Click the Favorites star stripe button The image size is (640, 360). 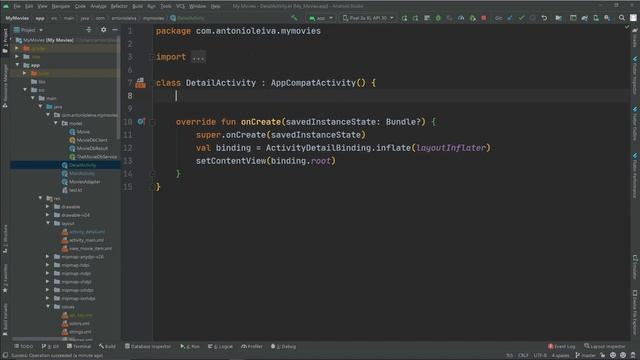(x=5, y=278)
